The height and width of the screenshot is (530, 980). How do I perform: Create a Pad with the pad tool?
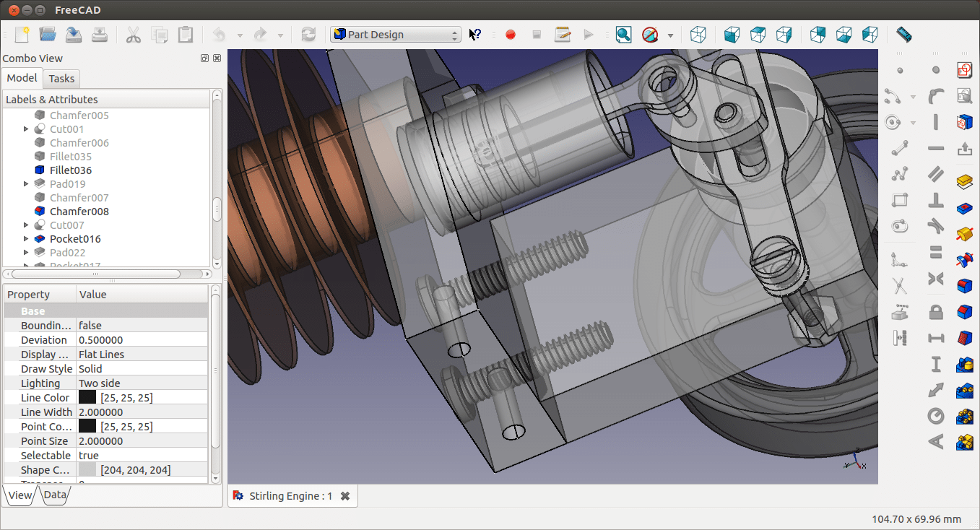tap(964, 181)
